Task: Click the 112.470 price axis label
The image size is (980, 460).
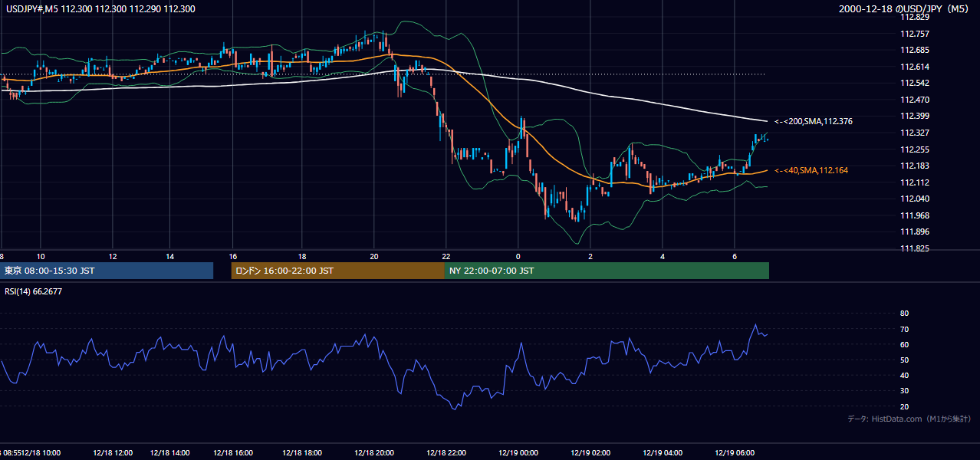Action: (915, 100)
